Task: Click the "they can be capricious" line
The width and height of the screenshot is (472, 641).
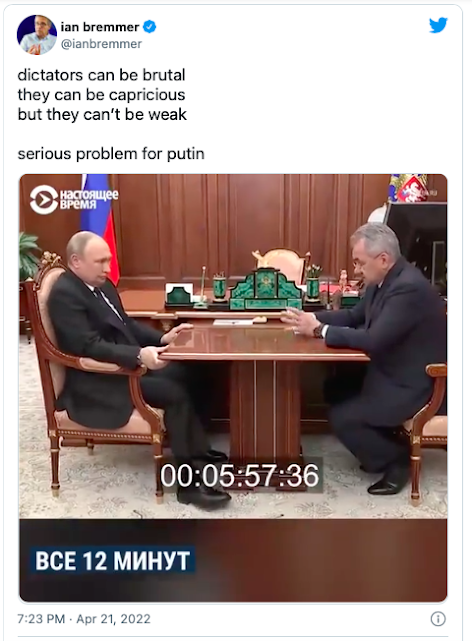Action: (101, 95)
